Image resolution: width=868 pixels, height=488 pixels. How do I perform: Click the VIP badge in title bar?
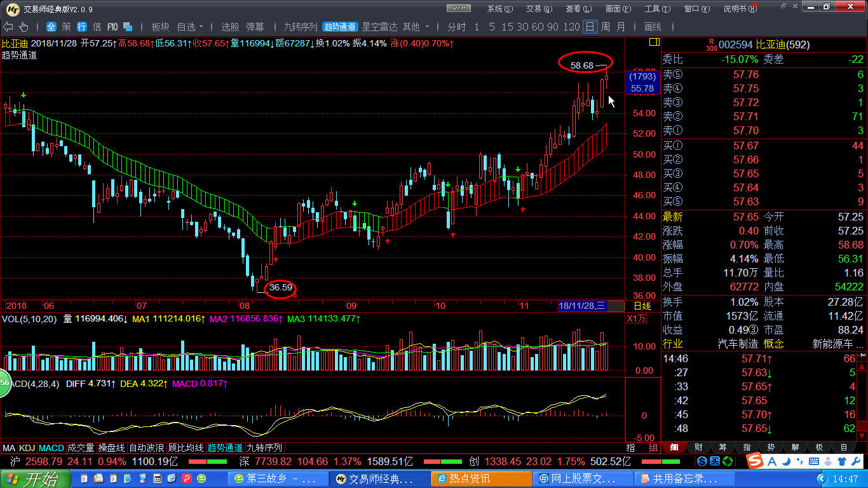click(x=459, y=8)
